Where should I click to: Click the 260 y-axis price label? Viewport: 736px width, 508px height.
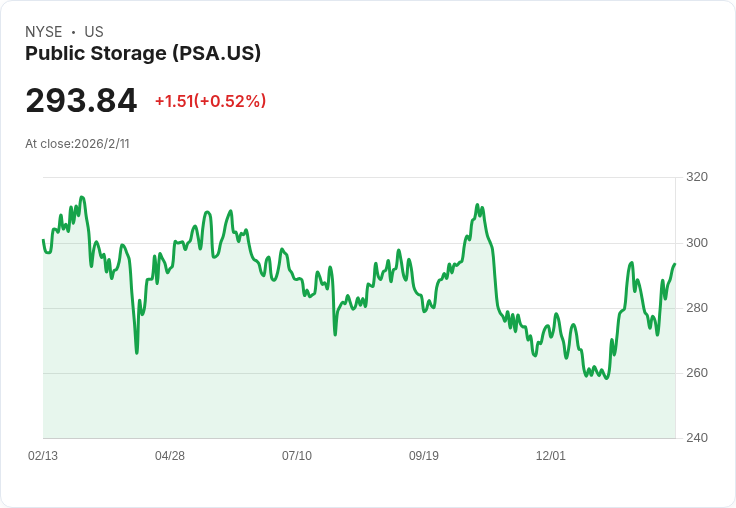(x=697, y=373)
